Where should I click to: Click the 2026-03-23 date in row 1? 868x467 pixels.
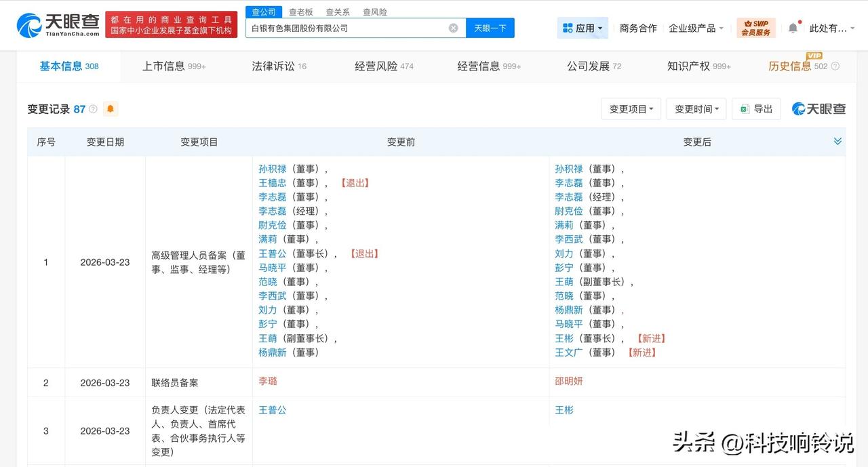[x=105, y=262]
